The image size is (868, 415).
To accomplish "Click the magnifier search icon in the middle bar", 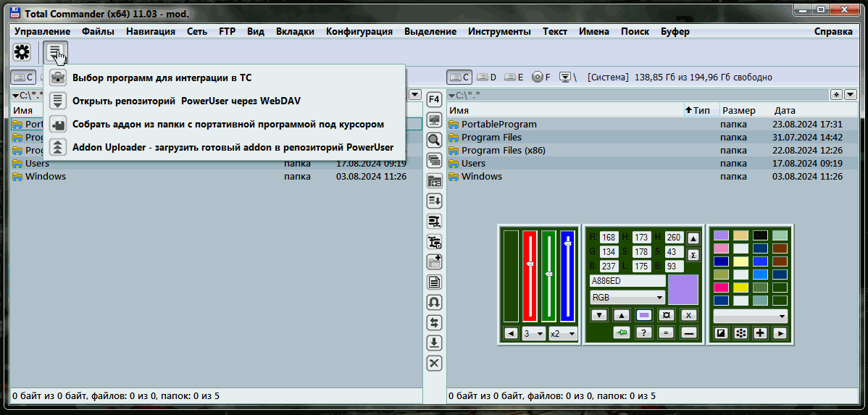I will (435, 140).
